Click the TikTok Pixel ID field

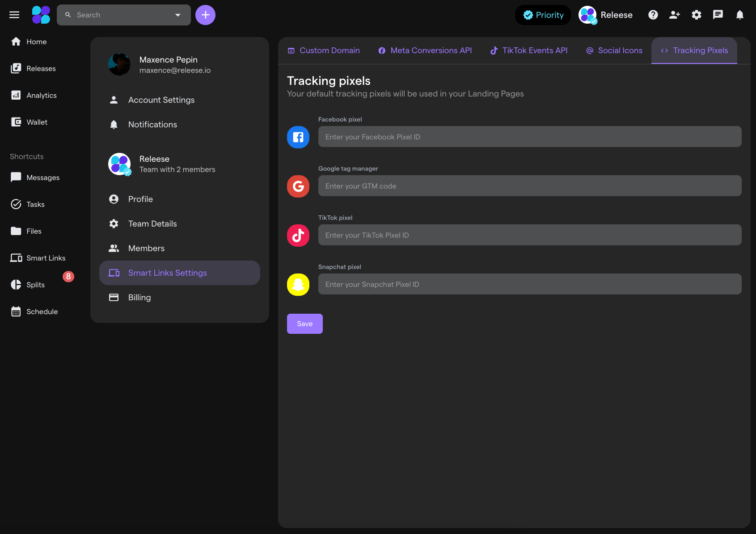click(530, 235)
